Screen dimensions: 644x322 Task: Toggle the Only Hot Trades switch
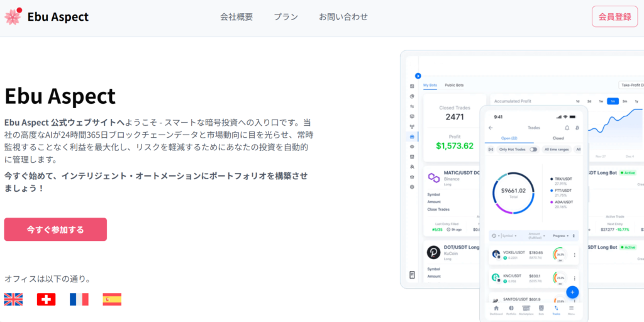coord(533,150)
